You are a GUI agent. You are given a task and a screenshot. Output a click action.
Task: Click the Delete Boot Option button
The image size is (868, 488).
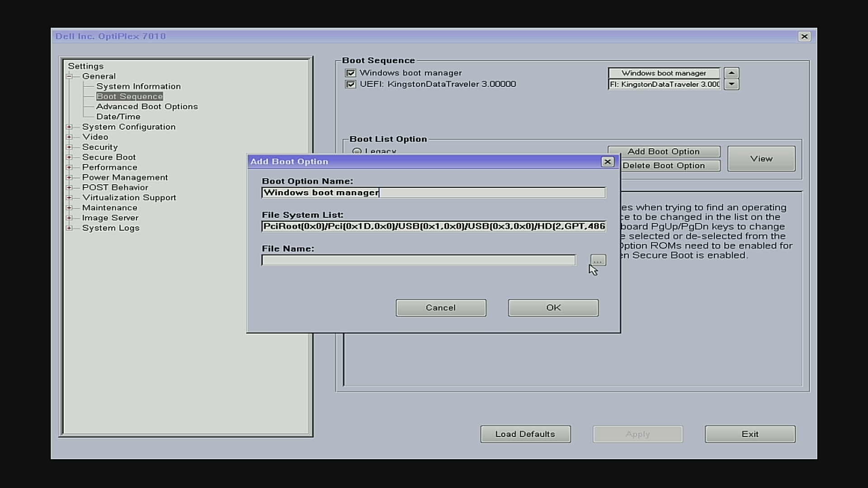pos(664,165)
